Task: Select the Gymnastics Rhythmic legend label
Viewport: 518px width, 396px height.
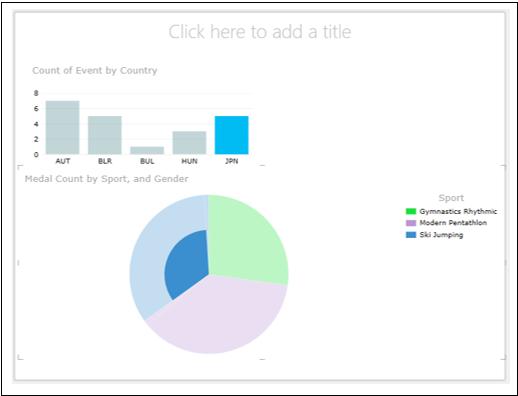Action: 458,211
